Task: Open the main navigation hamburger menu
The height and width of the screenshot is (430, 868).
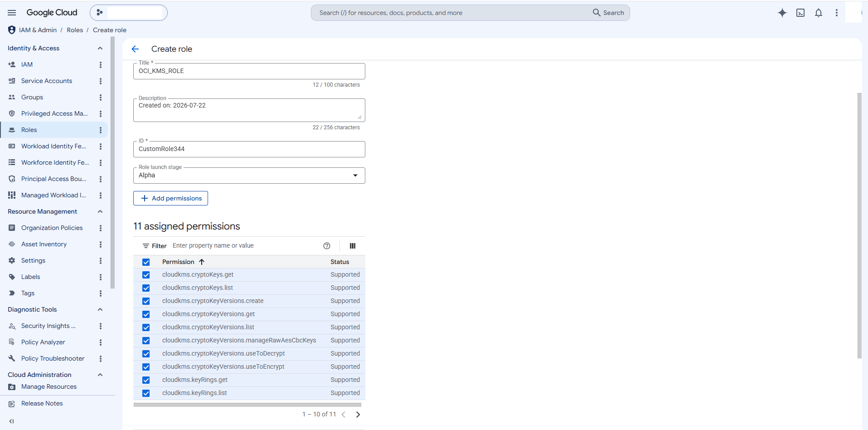Action: 12,13
